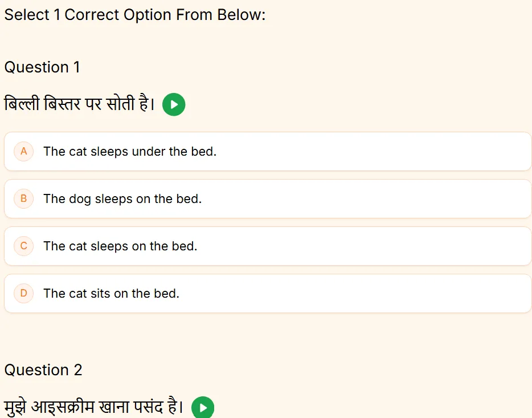Click the Hindi sentence "मुझे आइसक्रीम खाना पसंद है।"
This screenshot has width=532, height=418.
tap(94, 408)
